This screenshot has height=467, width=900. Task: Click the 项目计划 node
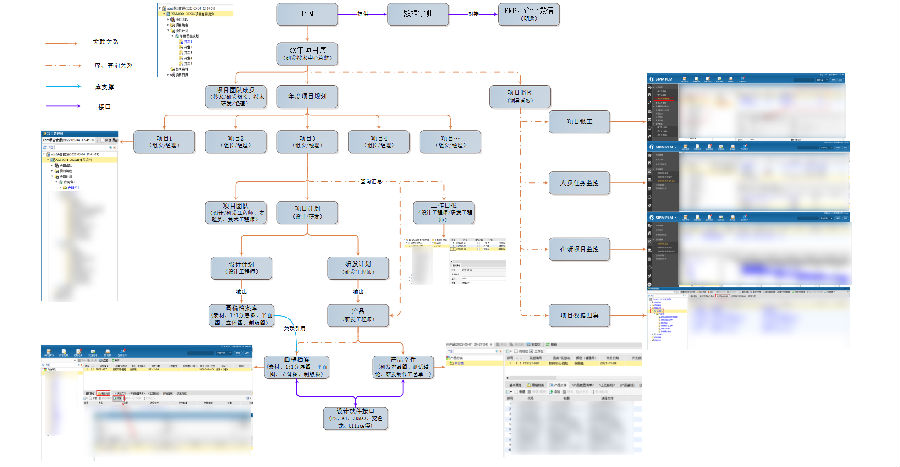pyautogui.click(x=307, y=212)
